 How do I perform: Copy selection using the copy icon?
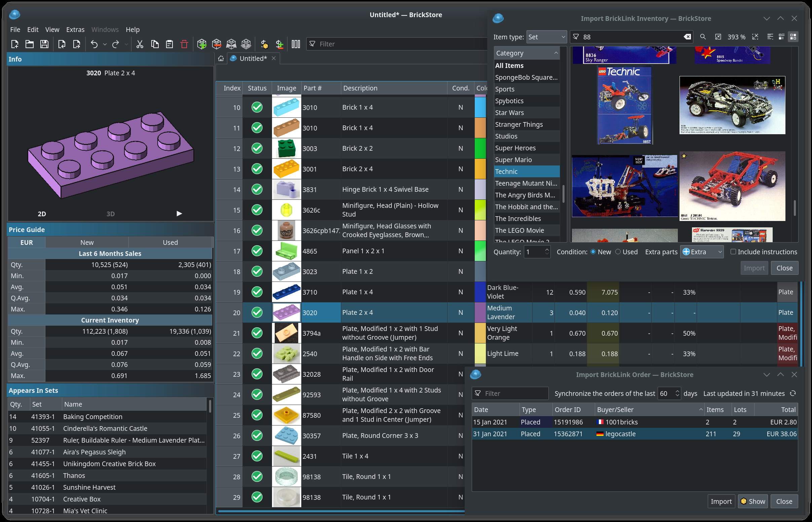[x=155, y=44]
